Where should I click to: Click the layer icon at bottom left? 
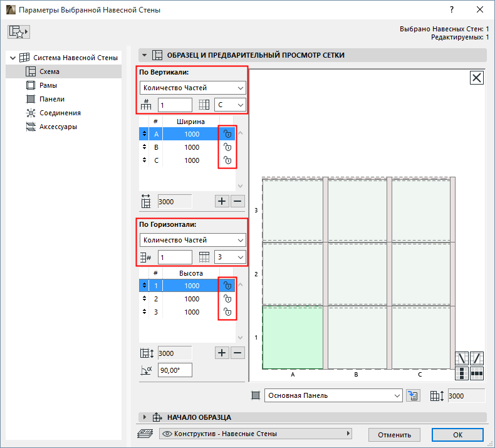pyautogui.click(x=145, y=434)
